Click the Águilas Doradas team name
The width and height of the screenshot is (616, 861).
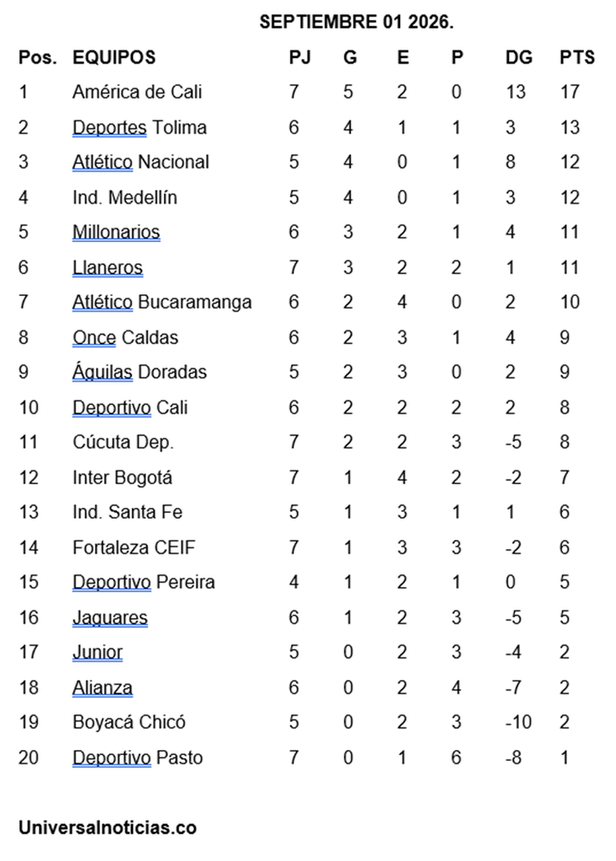pyautogui.click(x=140, y=372)
